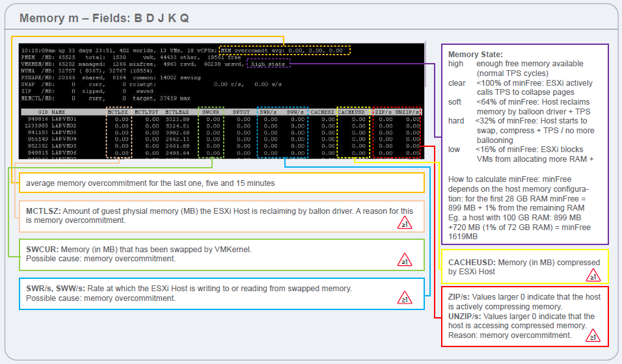Click the PSHARE/MB line in the terminal

(111, 77)
